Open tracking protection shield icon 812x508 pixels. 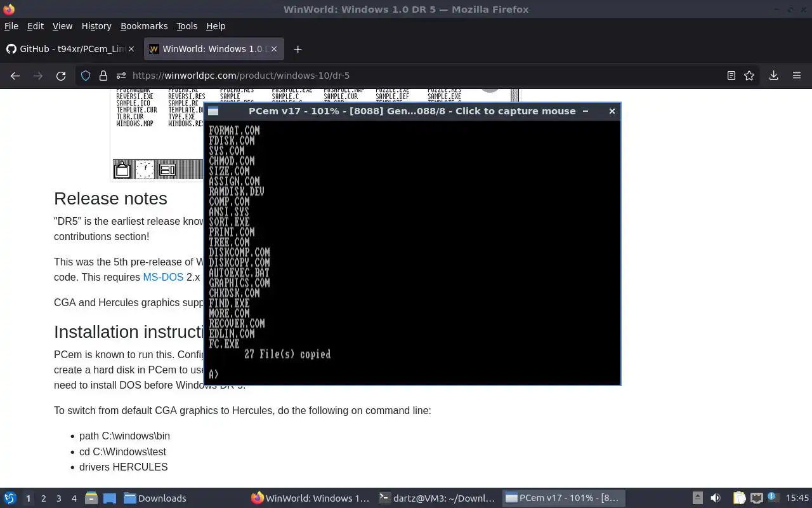click(86, 76)
